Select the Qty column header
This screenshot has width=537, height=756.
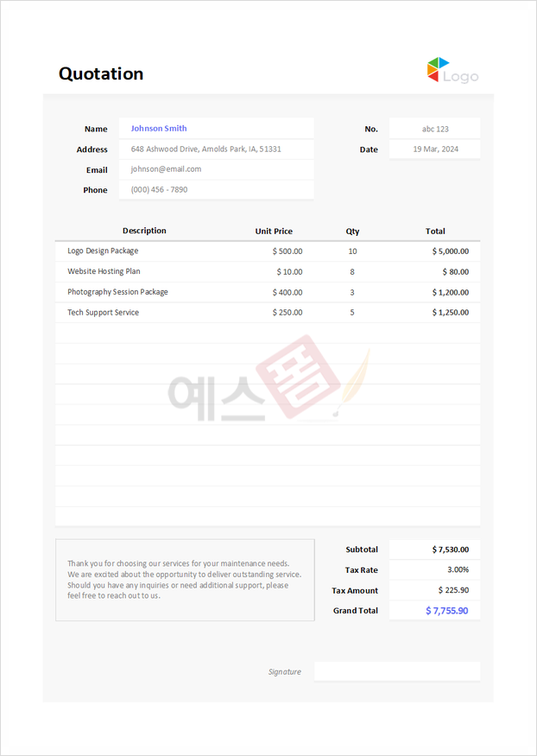coord(352,232)
